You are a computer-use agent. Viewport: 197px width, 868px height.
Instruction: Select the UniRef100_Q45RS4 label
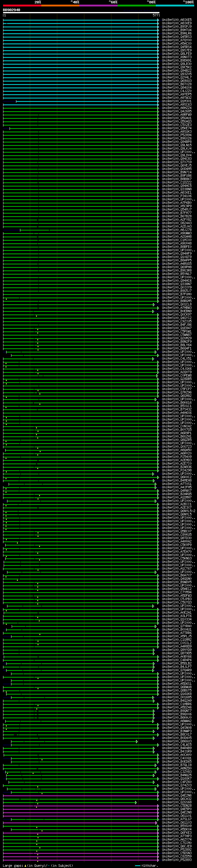coord(177,47)
